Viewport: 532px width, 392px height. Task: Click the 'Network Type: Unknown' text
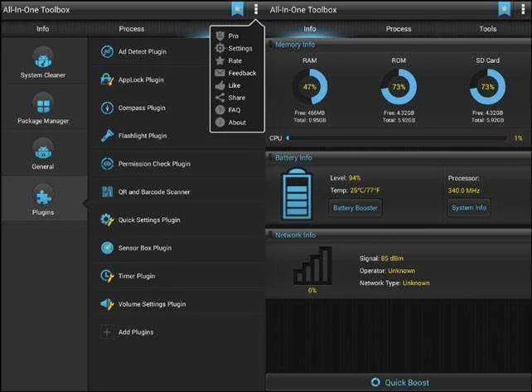(394, 283)
